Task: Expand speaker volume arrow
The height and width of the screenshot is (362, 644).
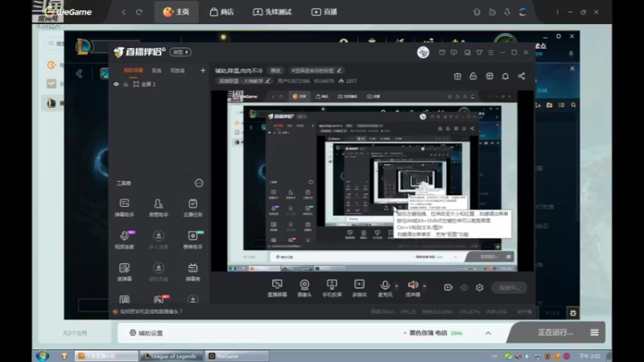Action: 424,286
